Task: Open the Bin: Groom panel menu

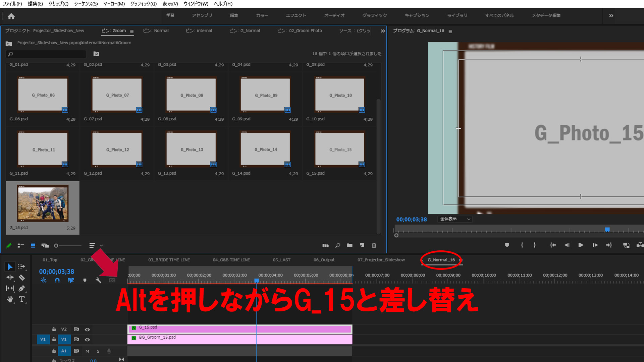Action: pos(132,31)
